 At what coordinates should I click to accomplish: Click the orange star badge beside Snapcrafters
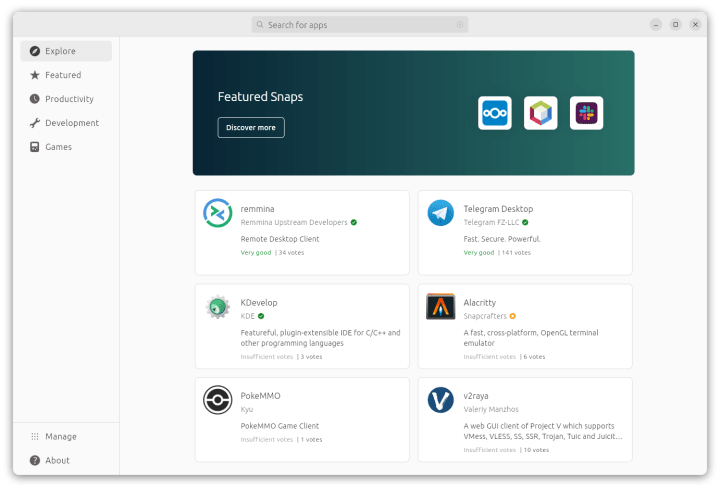point(513,316)
